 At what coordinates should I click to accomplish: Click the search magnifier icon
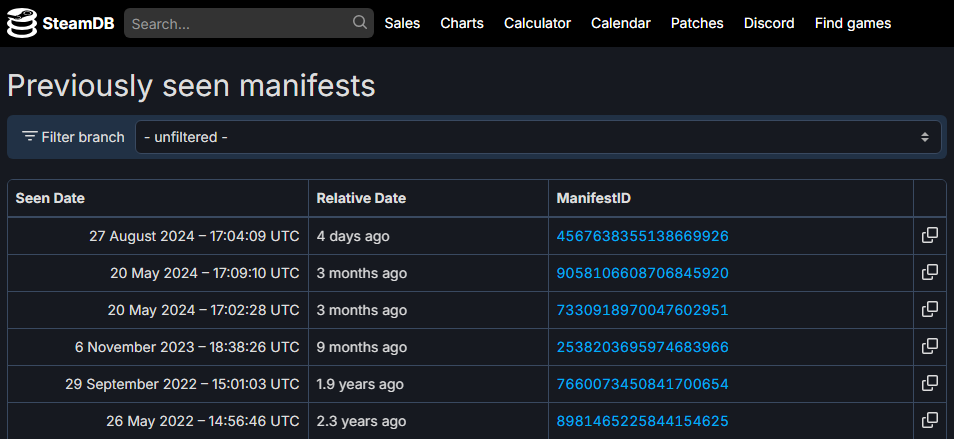click(360, 23)
